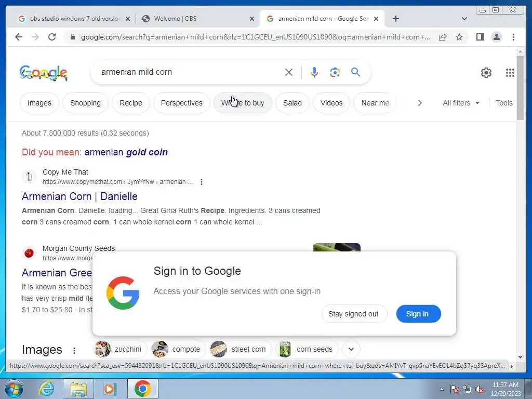Open the Action Center flag icon

pyautogui.click(x=454, y=390)
